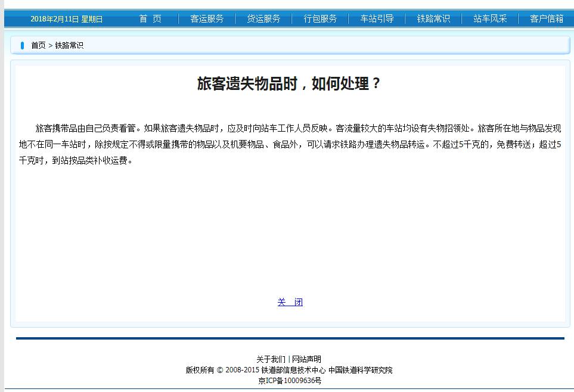
Task: Open 车站引导 in navigation bar
Action: (x=377, y=18)
